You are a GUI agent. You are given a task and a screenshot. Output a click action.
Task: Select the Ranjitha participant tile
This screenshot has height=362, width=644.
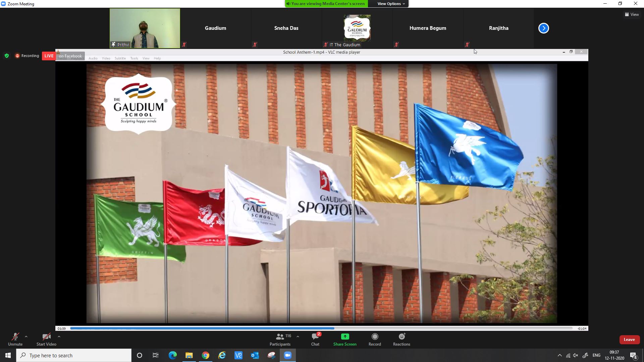[x=499, y=28]
